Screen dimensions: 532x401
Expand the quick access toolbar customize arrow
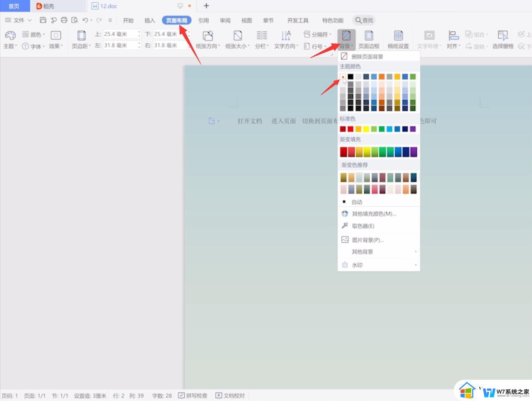(x=110, y=20)
